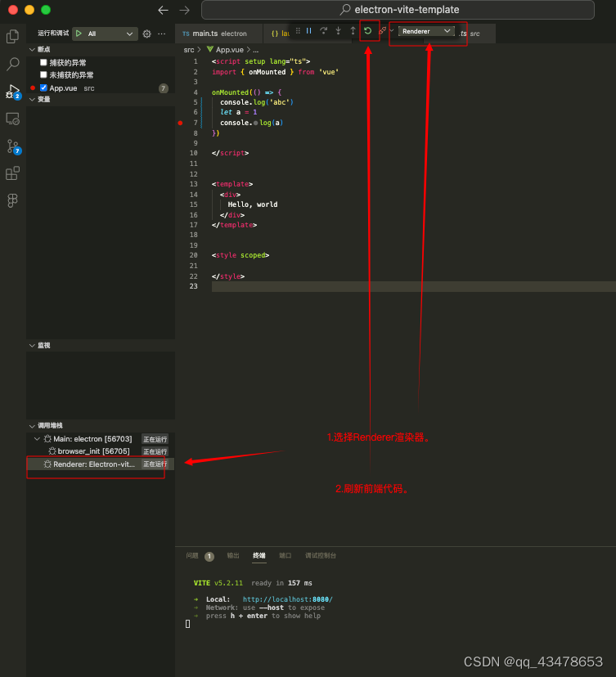Open the Search view in activity bar

(12, 64)
